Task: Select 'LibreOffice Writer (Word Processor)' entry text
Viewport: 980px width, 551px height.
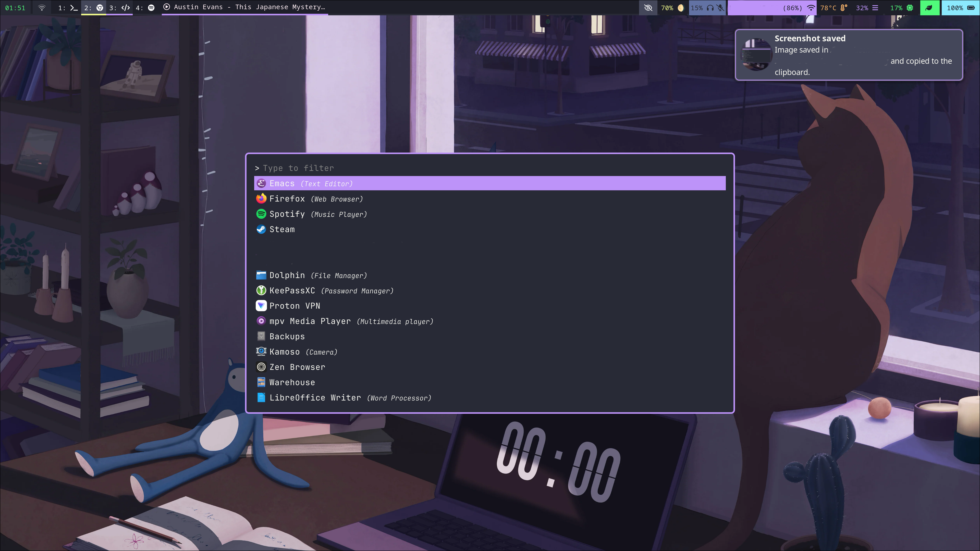Action: tap(350, 398)
